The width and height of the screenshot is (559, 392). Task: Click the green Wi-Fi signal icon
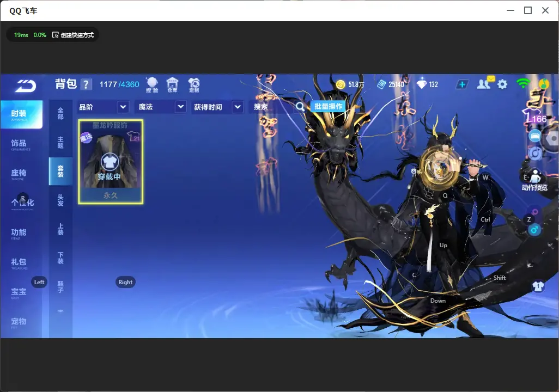click(x=522, y=83)
